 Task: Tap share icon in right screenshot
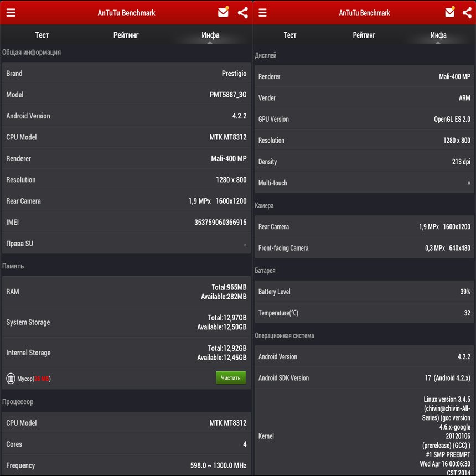[467, 12]
